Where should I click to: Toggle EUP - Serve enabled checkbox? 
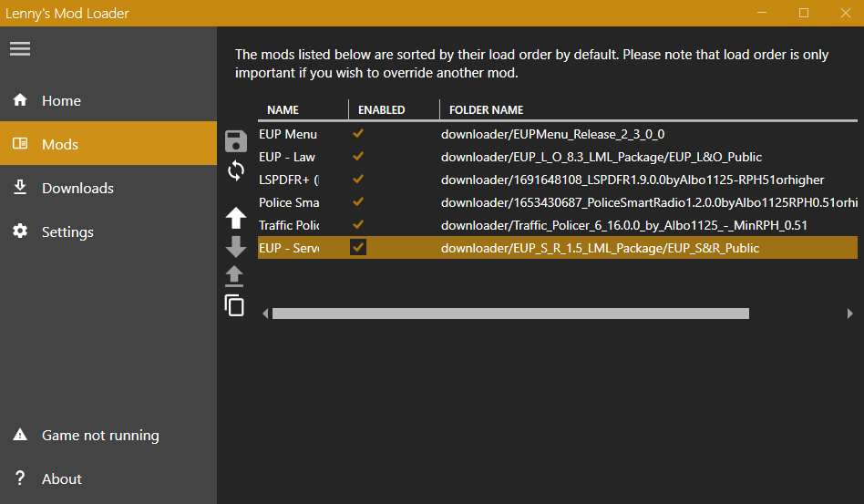click(x=358, y=247)
